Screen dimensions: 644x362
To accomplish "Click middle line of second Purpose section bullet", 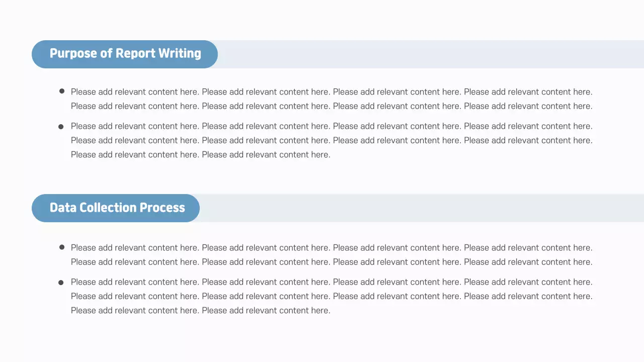I will (332, 140).
